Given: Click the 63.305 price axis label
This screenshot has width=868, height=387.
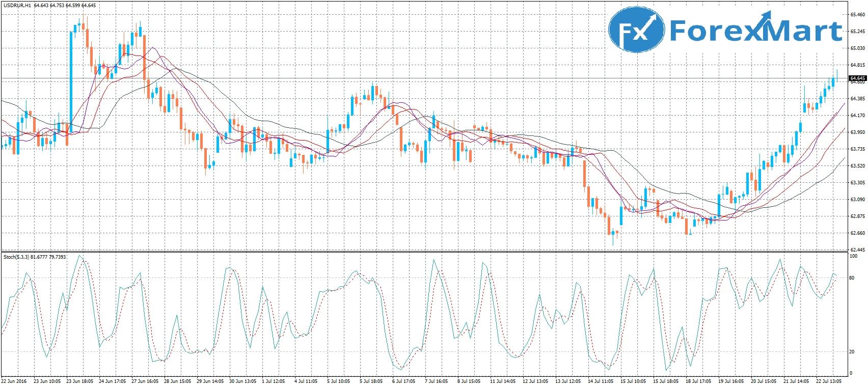Looking at the screenshot, I should click(857, 183).
